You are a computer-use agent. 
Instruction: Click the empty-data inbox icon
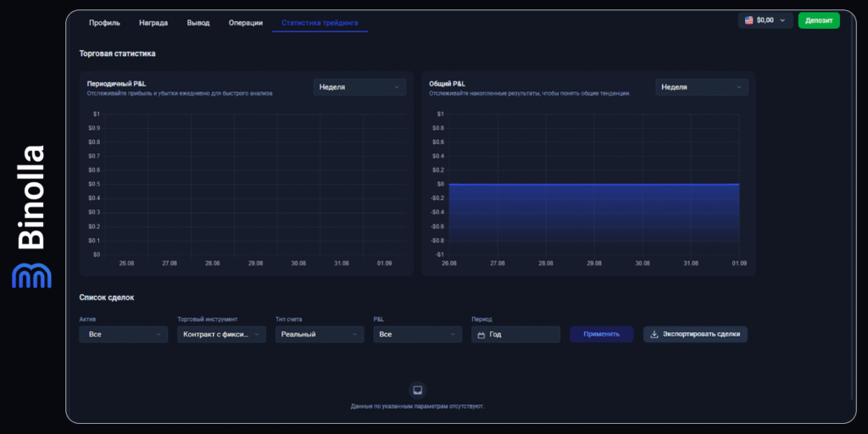point(416,390)
